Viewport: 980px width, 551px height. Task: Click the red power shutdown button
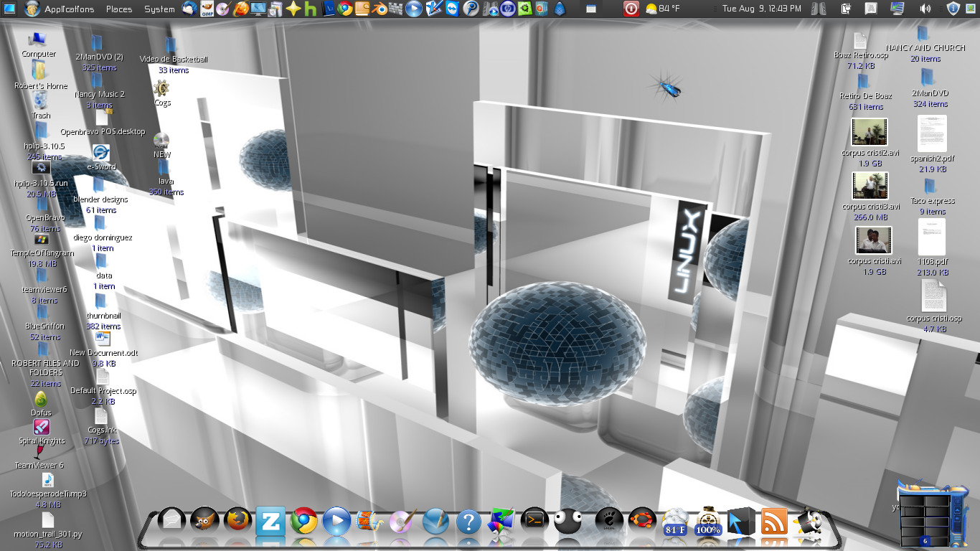pos(631,9)
